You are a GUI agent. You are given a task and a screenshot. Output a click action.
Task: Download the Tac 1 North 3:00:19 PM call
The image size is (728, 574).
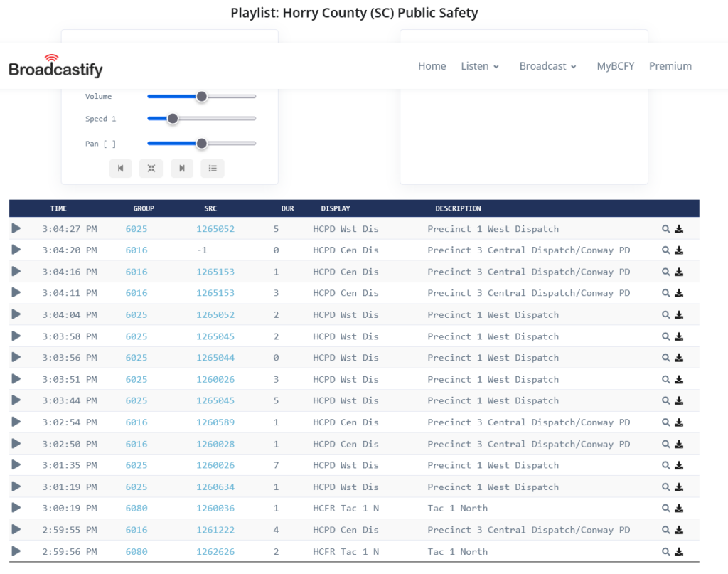tap(679, 509)
